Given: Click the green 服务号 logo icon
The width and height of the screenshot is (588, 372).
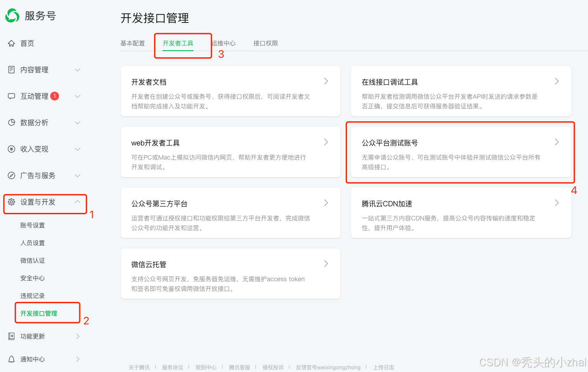Looking at the screenshot, I should coord(12,16).
